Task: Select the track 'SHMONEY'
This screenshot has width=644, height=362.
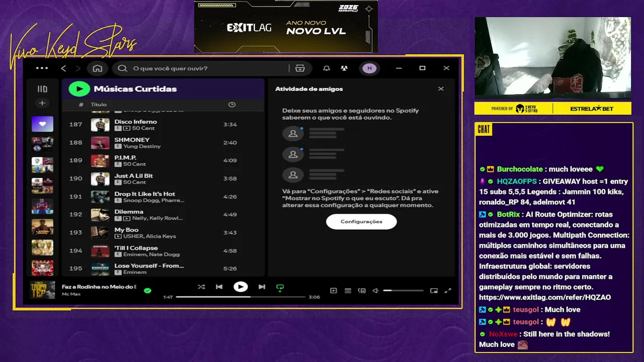Action: (x=132, y=140)
